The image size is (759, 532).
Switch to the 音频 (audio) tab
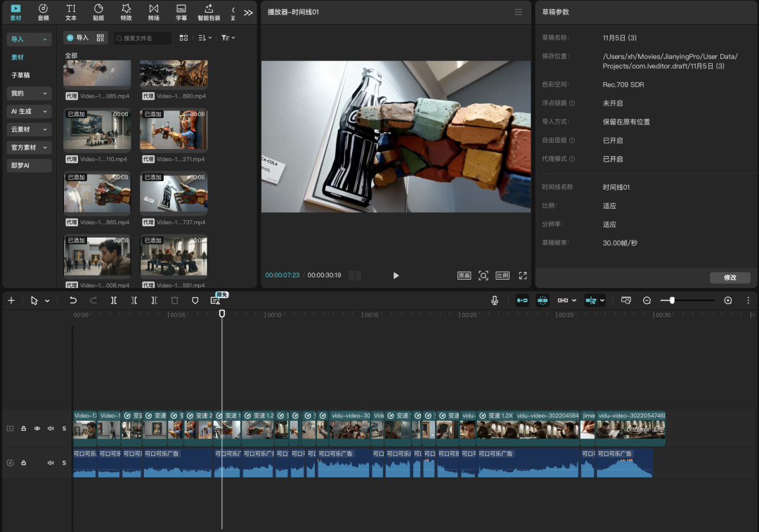coord(43,12)
